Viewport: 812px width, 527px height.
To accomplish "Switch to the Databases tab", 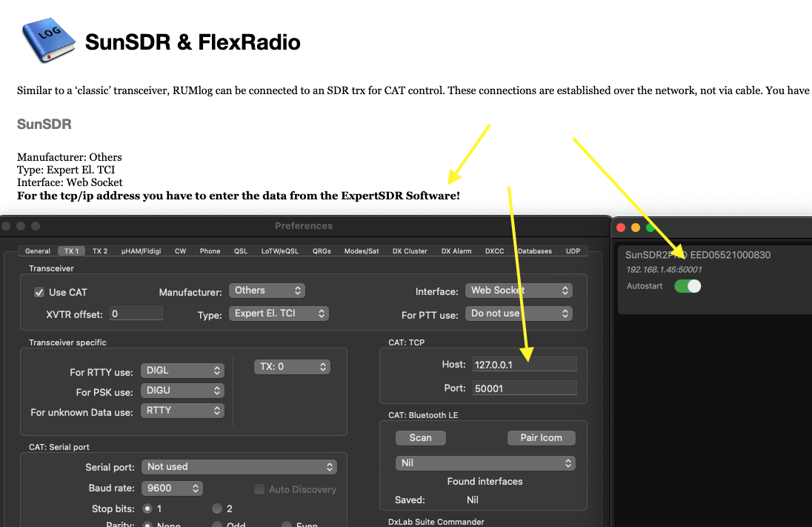I will pyautogui.click(x=535, y=251).
